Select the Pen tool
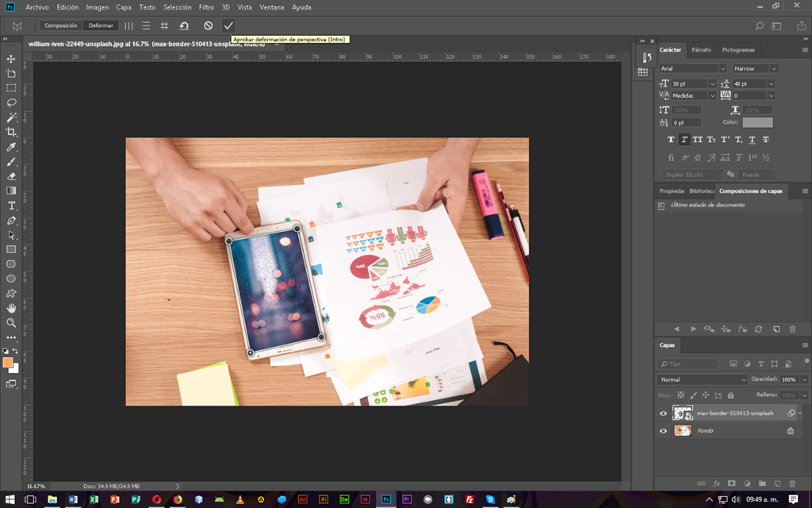The width and height of the screenshot is (812, 508). tap(11, 221)
